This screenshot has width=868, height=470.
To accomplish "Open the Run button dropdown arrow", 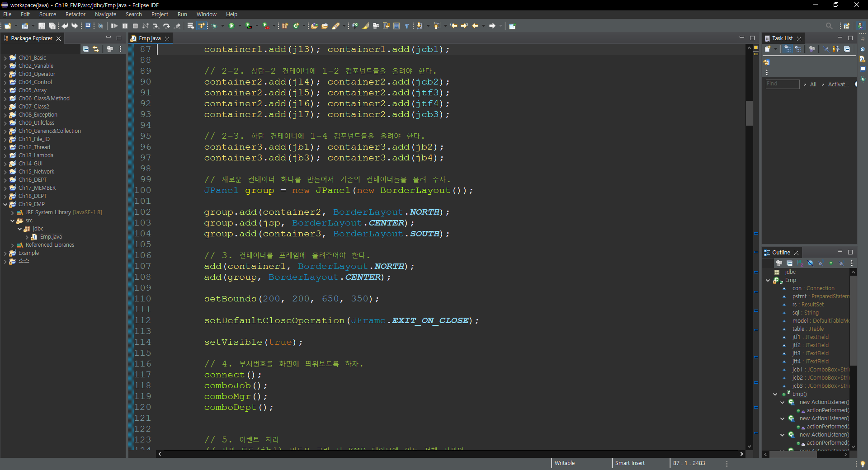I will click(239, 26).
